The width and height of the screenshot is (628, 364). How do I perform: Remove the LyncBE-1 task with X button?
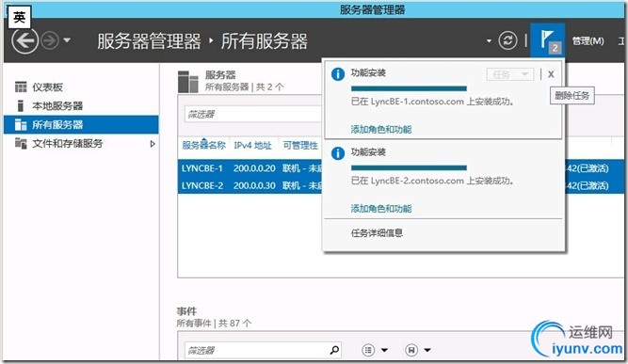pos(551,74)
